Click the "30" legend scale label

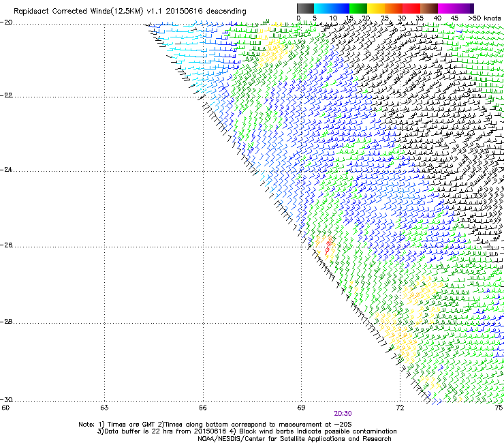pos(402,18)
